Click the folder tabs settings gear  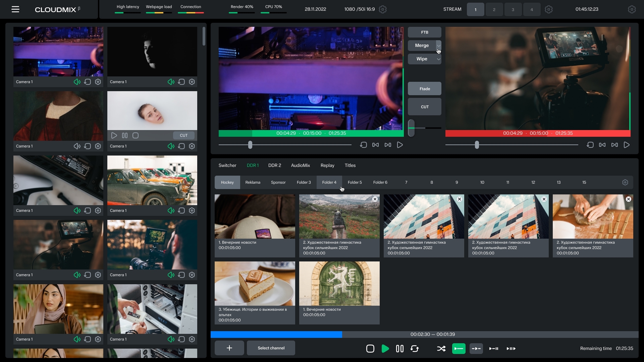625,182
